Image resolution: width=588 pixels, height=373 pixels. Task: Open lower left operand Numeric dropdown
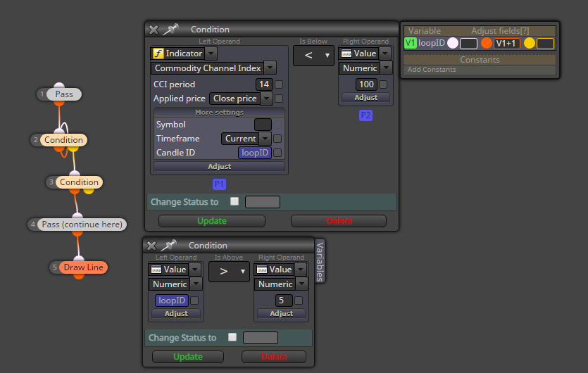[x=196, y=284]
